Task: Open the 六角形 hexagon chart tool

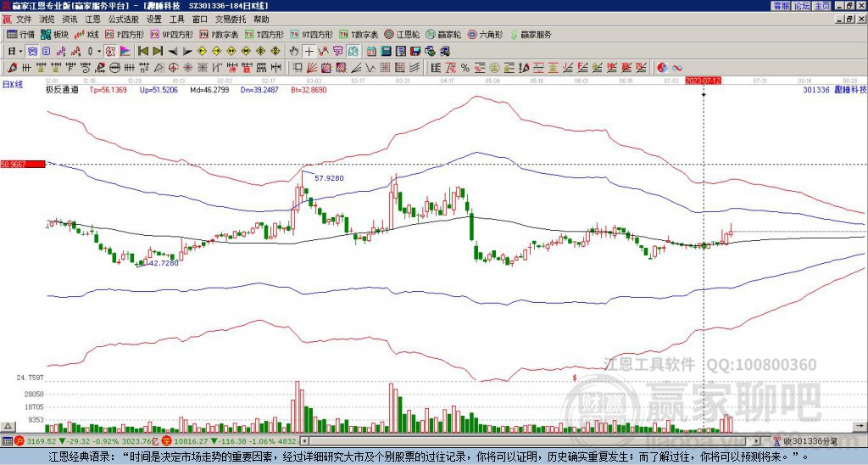Action: click(x=486, y=34)
